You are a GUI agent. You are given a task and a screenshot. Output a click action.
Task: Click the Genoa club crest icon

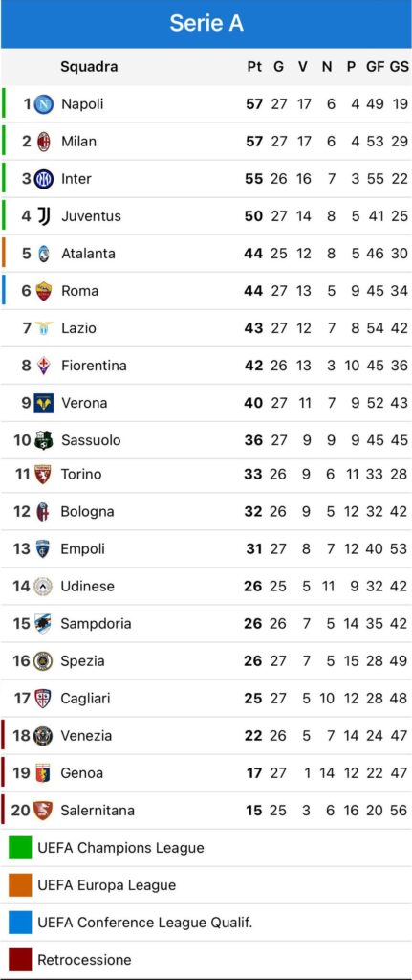coord(43,773)
